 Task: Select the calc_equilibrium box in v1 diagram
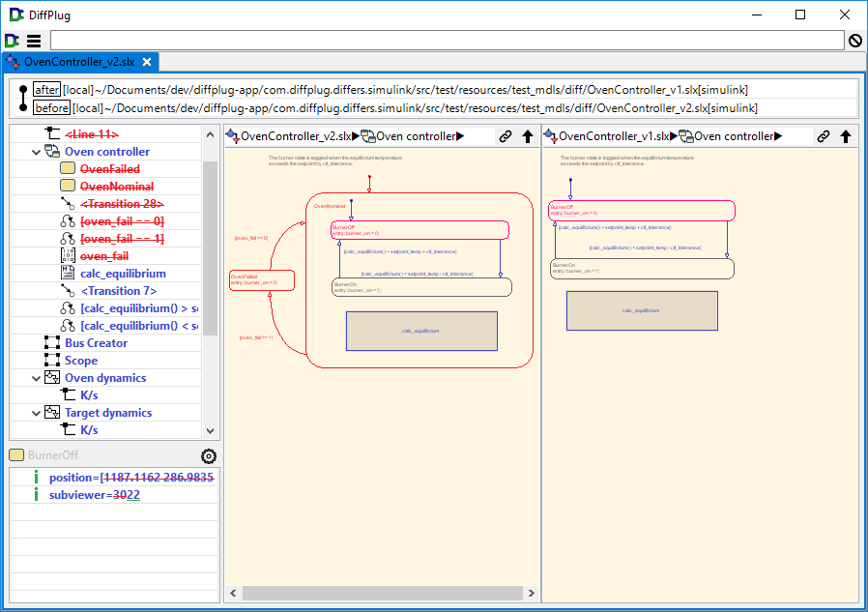coord(642,310)
